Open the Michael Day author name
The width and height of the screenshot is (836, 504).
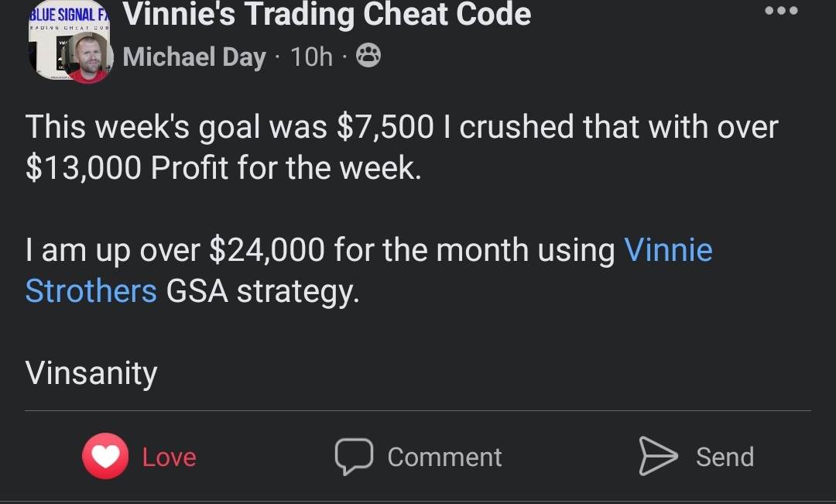194,57
